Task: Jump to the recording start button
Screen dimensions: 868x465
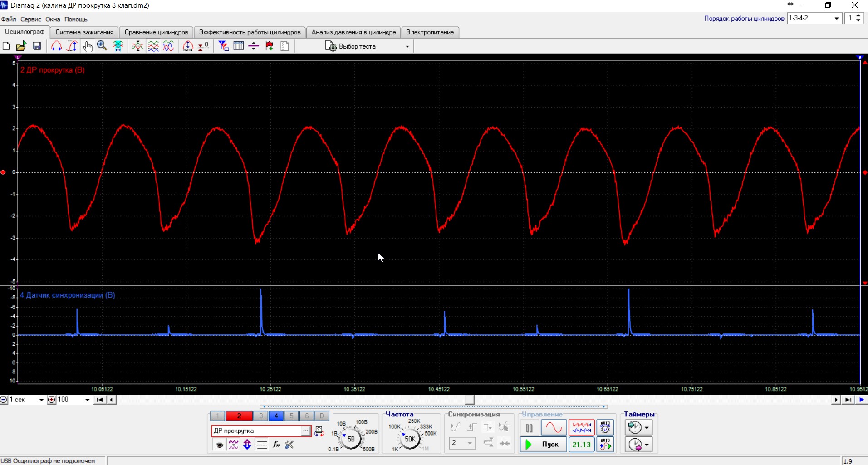Action: [99, 400]
